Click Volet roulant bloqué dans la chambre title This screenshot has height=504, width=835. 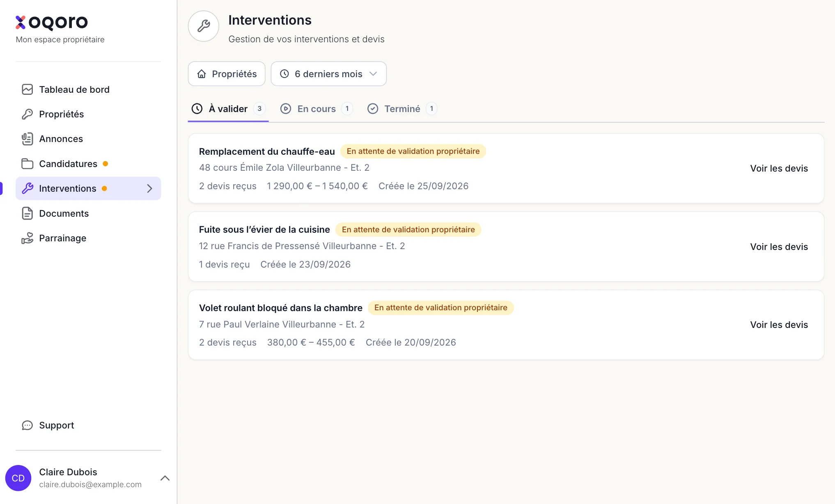pyautogui.click(x=281, y=308)
